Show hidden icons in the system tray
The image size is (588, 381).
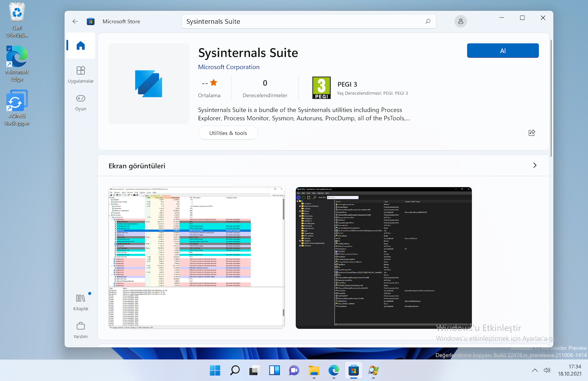click(535, 370)
